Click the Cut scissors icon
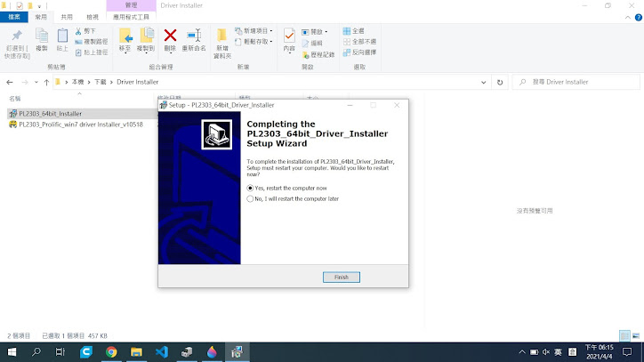644x362 pixels. coord(78,31)
